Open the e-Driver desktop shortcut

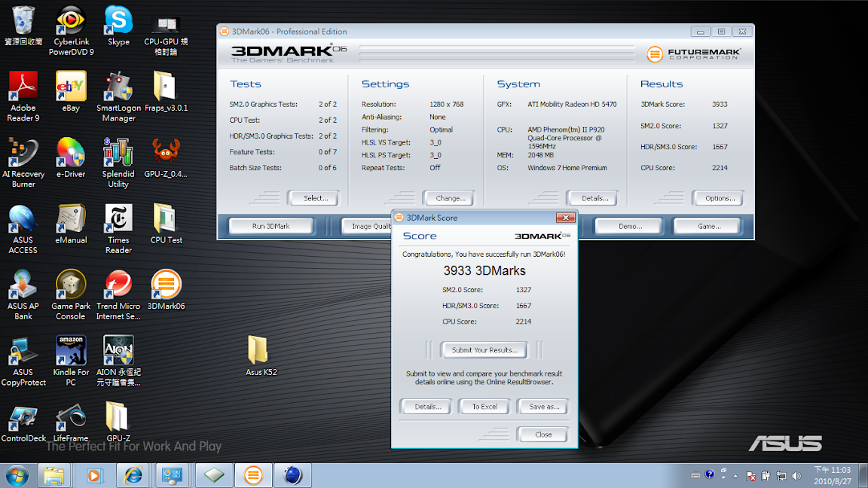pos(71,157)
